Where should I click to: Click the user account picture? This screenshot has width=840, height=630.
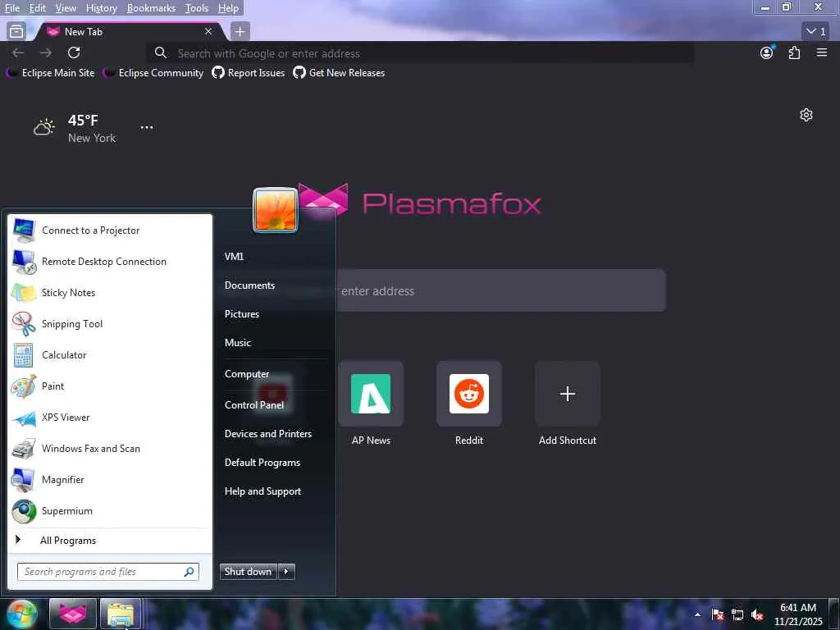tap(276, 209)
